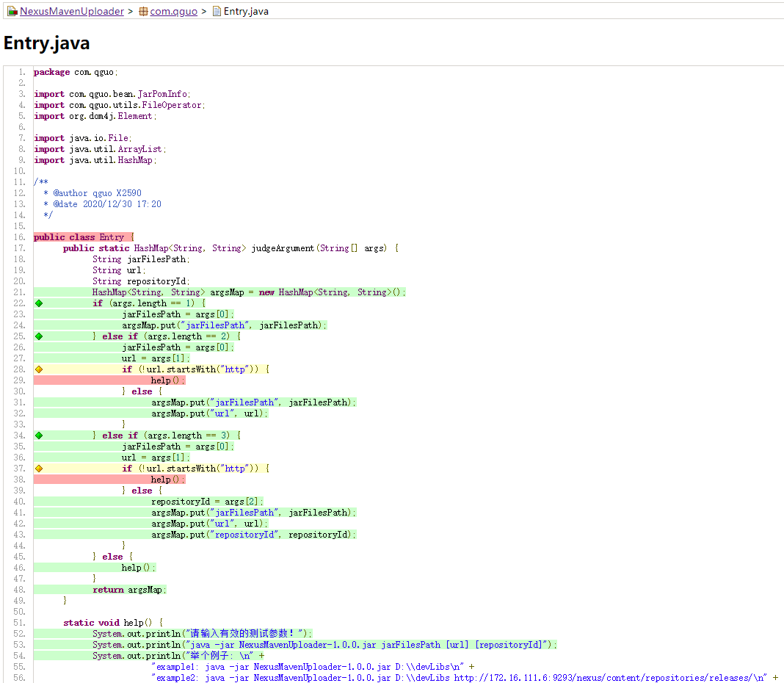Click green branch diamond on line 25
The height and width of the screenshot is (683, 784).
[x=39, y=336]
